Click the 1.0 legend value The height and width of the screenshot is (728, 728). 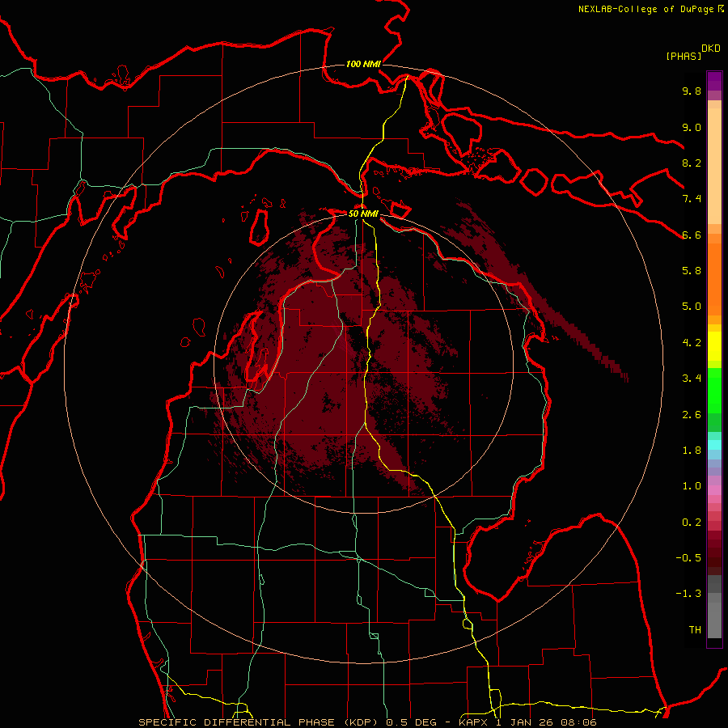point(692,486)
